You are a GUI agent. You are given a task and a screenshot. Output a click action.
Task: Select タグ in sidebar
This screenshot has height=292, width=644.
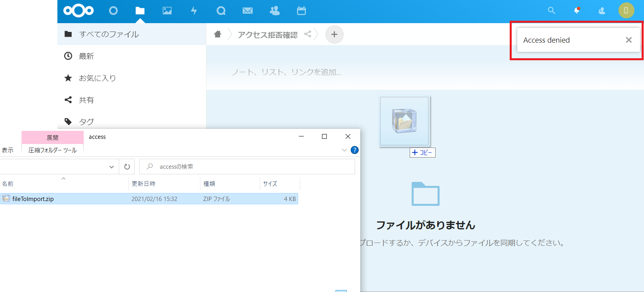132,121
